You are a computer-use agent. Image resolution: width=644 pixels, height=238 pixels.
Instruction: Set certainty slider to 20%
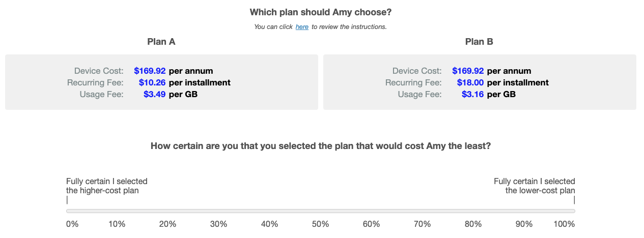click(x=168, y=211)
